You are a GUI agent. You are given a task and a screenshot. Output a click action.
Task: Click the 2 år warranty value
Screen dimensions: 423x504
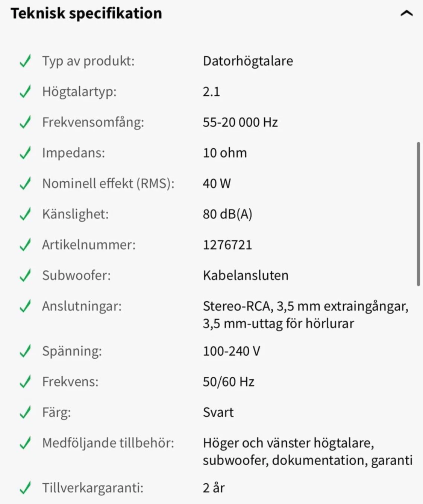[x=214, y=488]
